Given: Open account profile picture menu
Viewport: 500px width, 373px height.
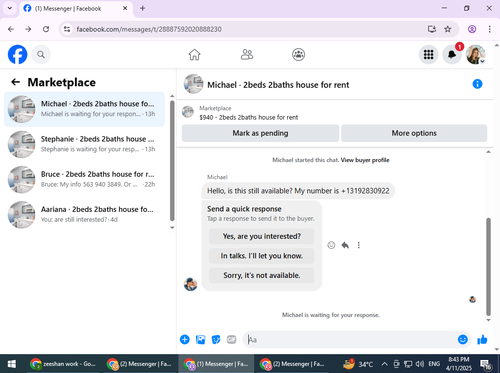Looking at the screenshot, I should pyautogui.click(x=476, y=54).
